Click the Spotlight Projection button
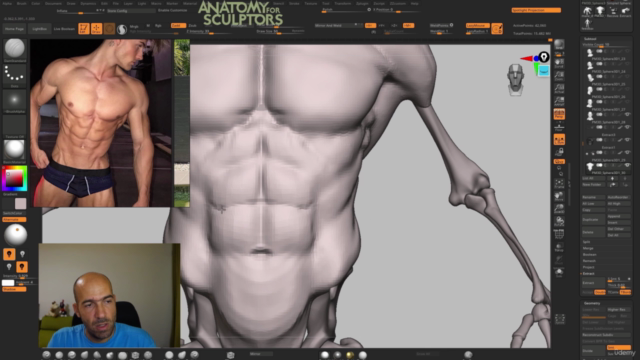 click(x=536, y=10)
